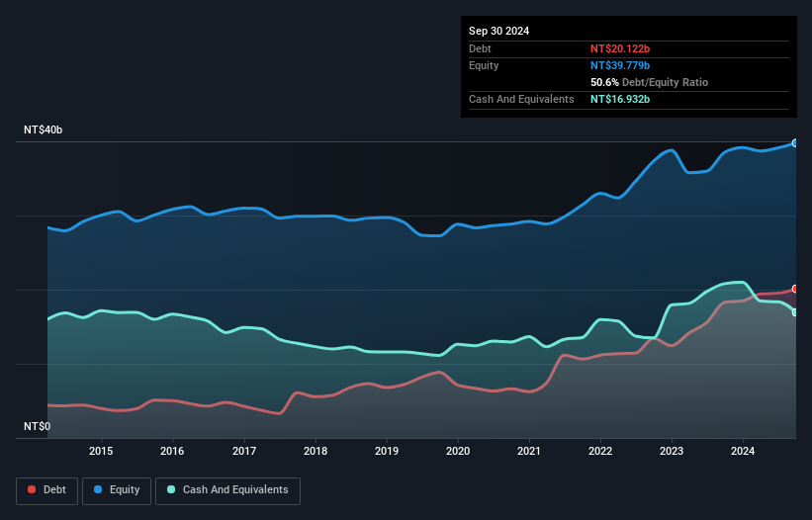Click the NT$40b y-axis label

[43, 130]
